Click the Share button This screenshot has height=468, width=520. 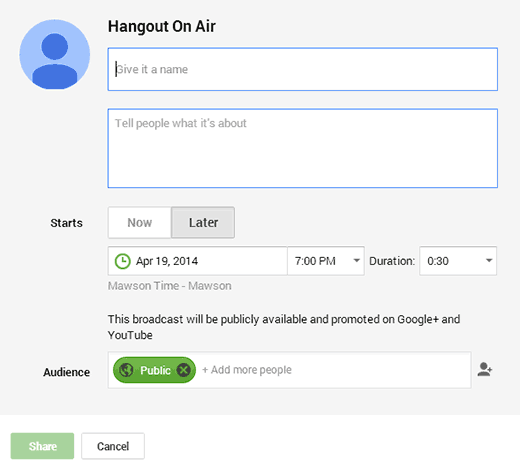pyautogui.click(x=42, y=446)
